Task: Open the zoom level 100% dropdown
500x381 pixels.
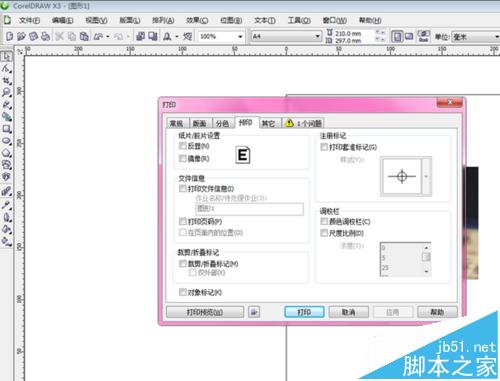Action: (x=240, y=36)
